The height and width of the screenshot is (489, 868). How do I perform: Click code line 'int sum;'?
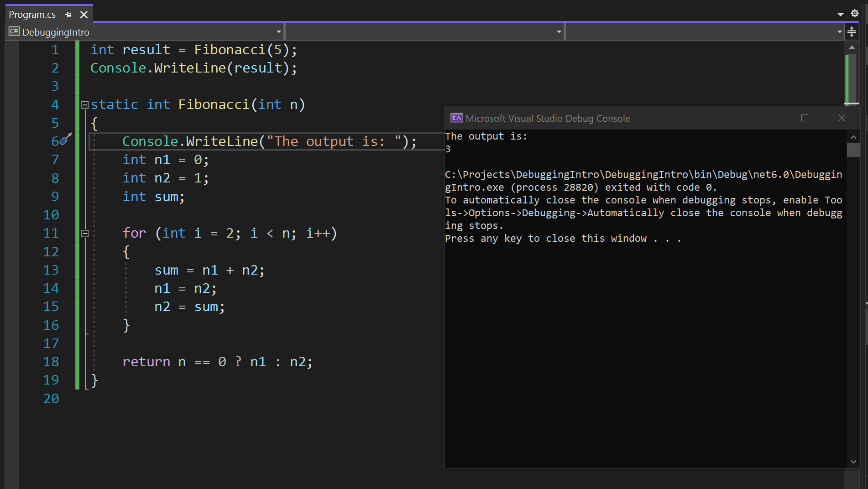coord(154,197)
